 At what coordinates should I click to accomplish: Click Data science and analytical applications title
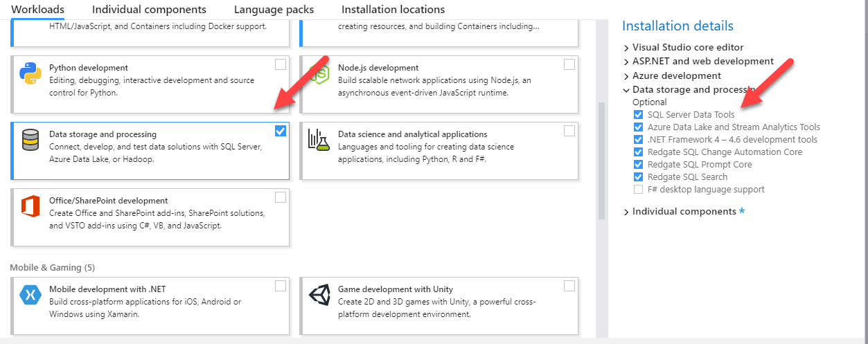(x=413, y=134)
